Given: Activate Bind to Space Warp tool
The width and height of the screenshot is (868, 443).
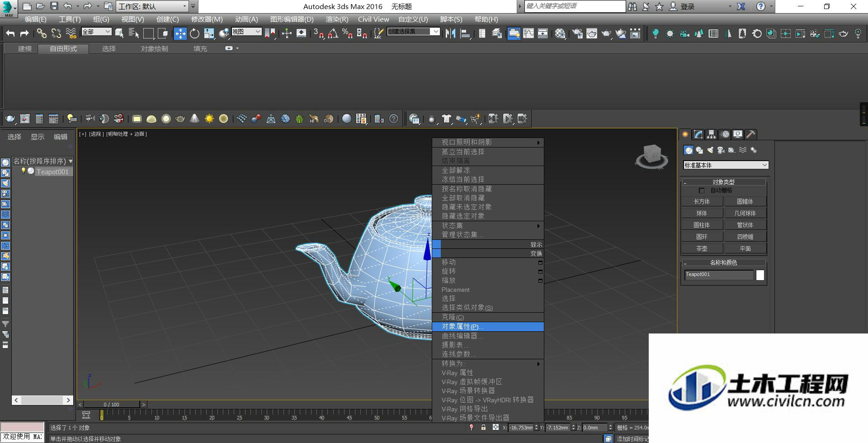Looking at the screenshot, I should pyautogui.click(x=71, y=33).
